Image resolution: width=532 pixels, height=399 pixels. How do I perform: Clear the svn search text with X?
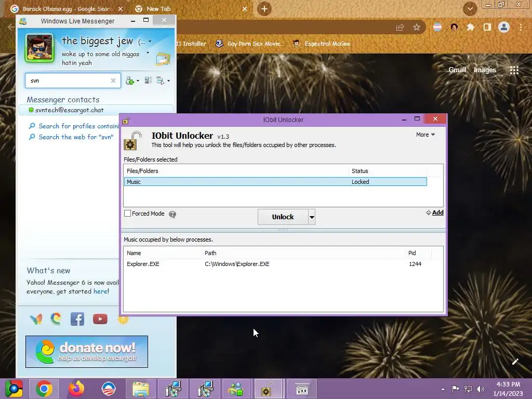[x=113, y=81]
